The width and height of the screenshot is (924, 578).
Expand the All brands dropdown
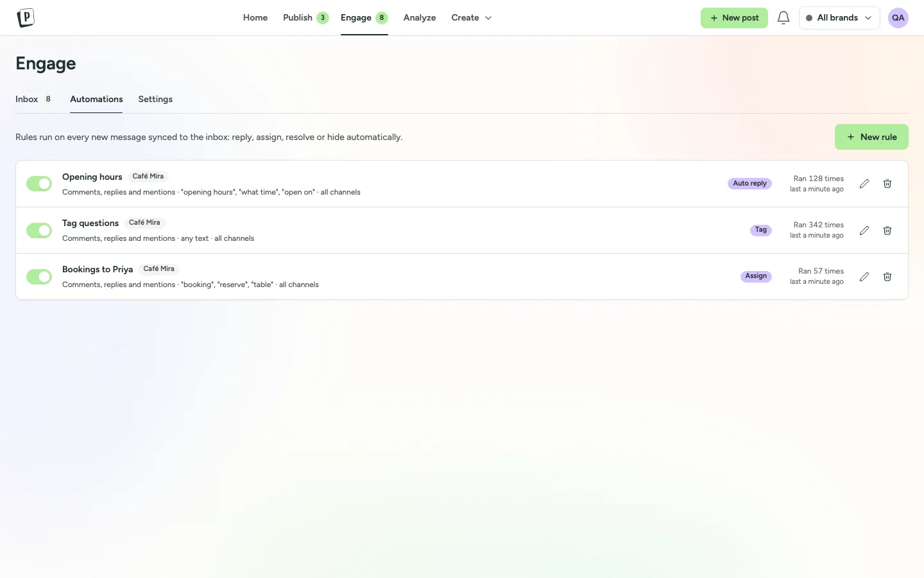(839, 18)
